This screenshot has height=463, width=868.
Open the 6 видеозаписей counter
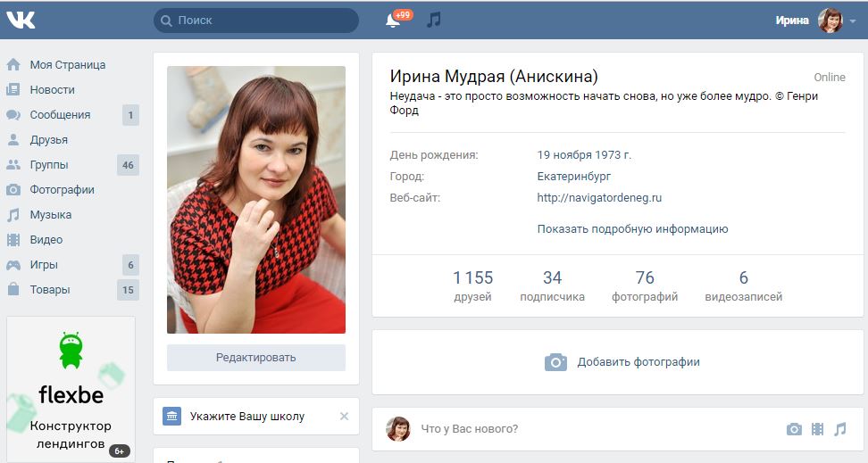click(x=744, y=286)
